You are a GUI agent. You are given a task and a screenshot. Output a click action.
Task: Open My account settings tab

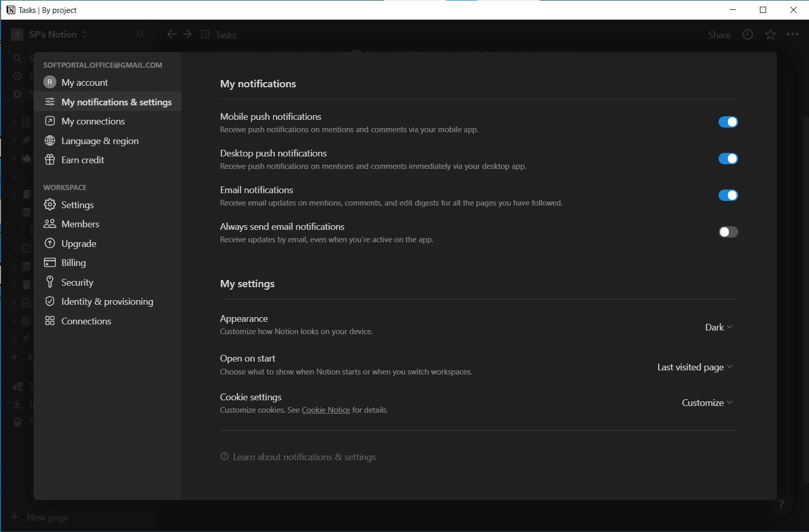pyautogui.click(x=85, y=83)
